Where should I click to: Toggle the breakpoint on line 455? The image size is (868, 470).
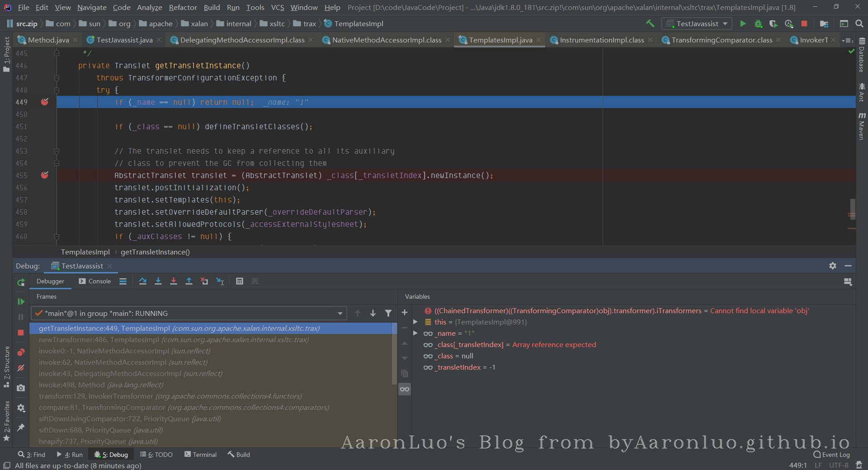coord(45,175)
